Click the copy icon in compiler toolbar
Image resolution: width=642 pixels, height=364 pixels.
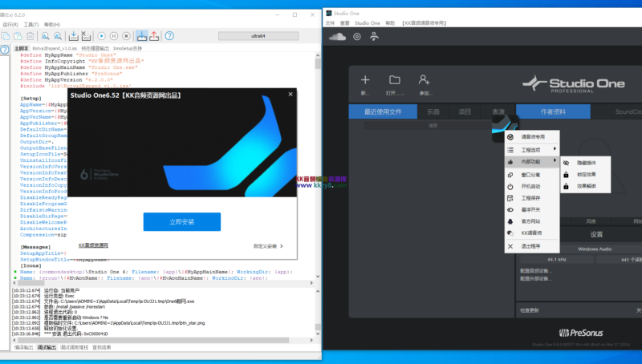tap(6, 36)
